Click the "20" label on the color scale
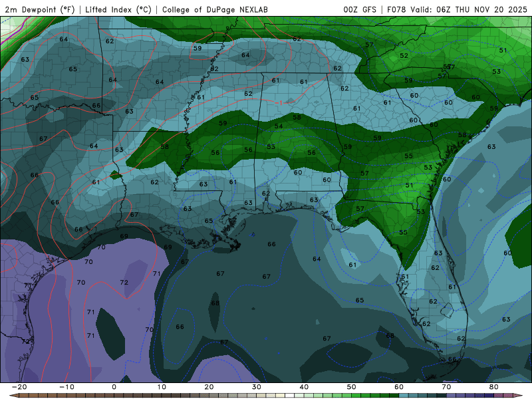 (209, 387)
